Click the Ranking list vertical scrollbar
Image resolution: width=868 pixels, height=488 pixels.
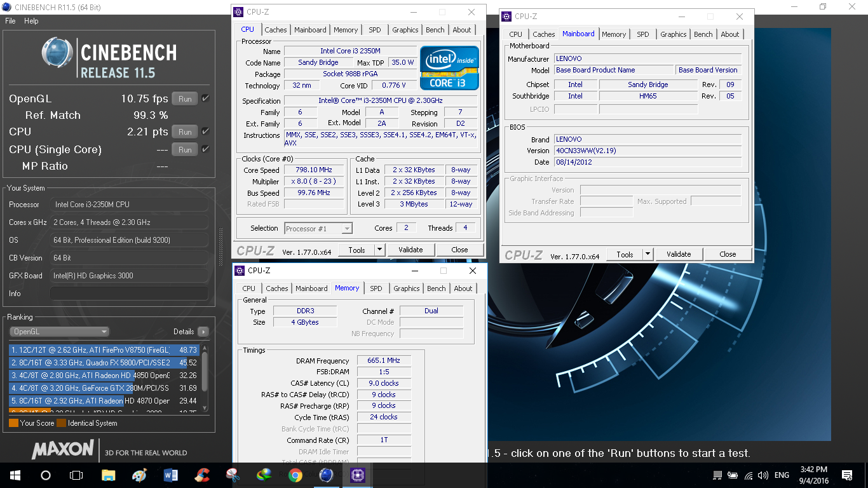[205, 377]
